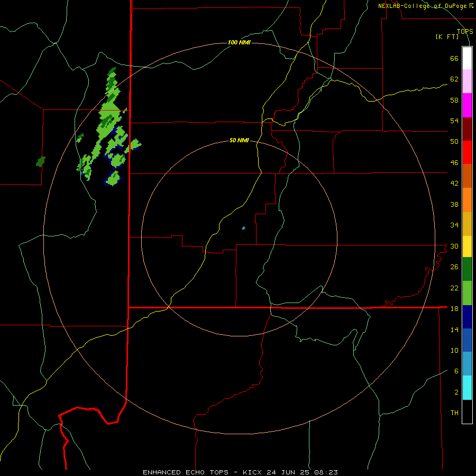Click the black TH threshold legend swatch

tap(467, 411)
